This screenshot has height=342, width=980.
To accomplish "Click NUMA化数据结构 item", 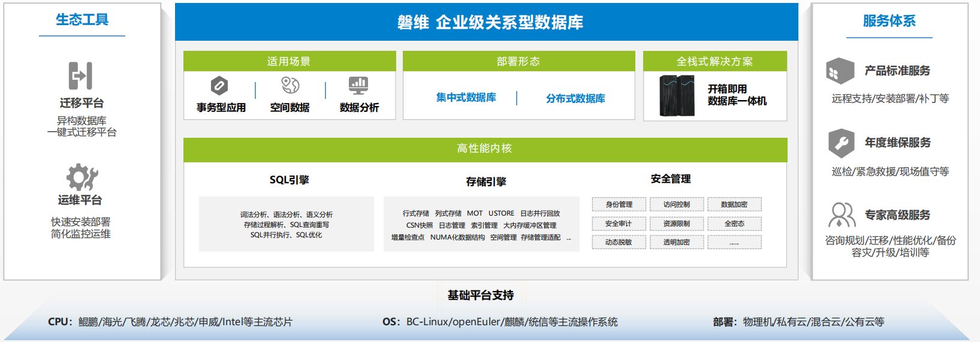I will [457, 237].
